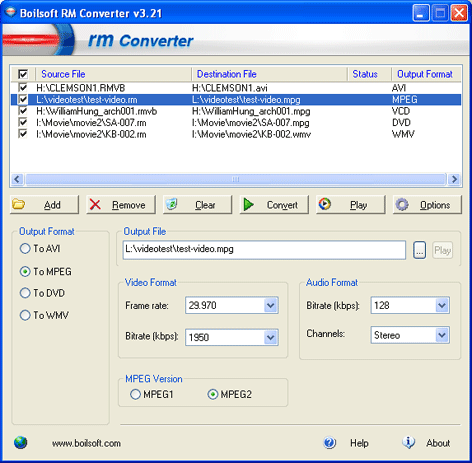Select row H:\WilliamHung_arch001.rmvb

(97, 111)
